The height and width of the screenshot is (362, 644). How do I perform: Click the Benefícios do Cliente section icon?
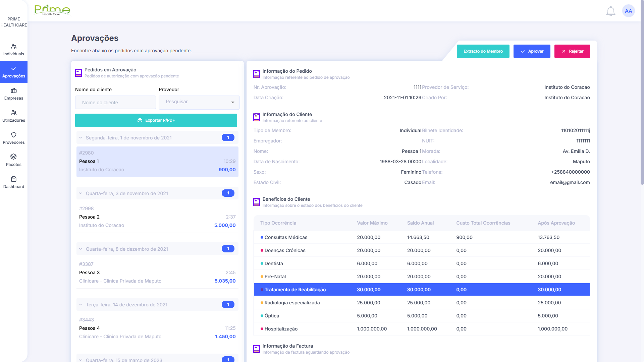click(x=257, y=202)
